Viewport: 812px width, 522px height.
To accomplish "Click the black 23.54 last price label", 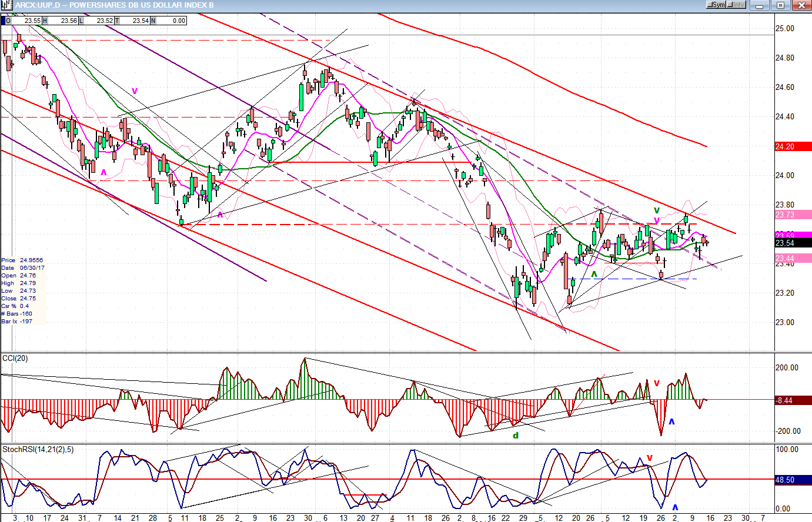I will pyautogui.click(x=793, y=243).
